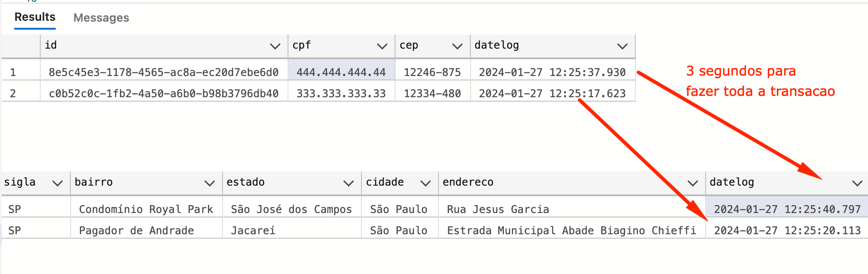Screen dimensions: 868x274
Task: Expand the top datelog column chevron
Action: (x=622, y=46)
